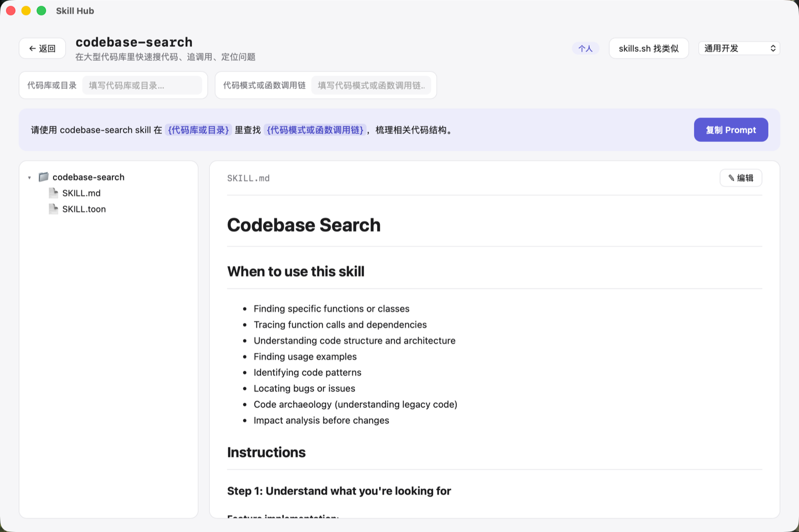799x532 pixels.
Task: Click 'Code archaeology (understanding legacy code)' bullet
Action: coord(356,405)
